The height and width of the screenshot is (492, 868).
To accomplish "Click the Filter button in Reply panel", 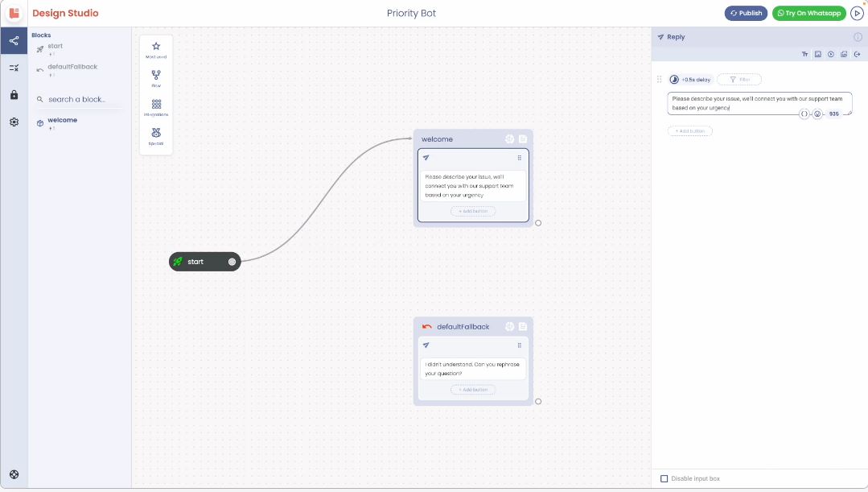I will [x=739, y=80].
